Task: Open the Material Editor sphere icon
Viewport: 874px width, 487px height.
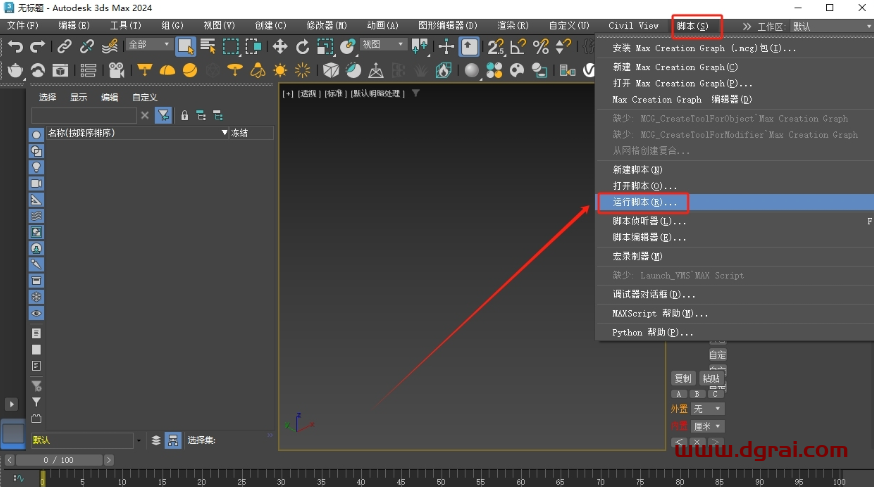Action: pyautogui.click(x=472, y=70)
